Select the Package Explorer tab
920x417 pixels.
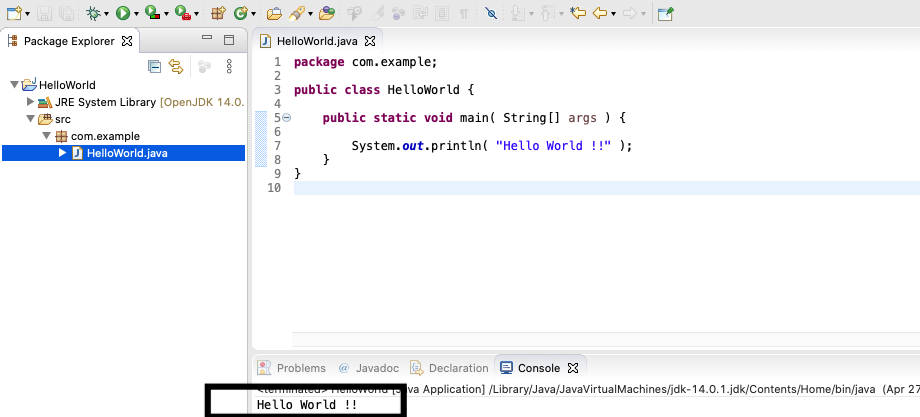(x=69, y=41)
